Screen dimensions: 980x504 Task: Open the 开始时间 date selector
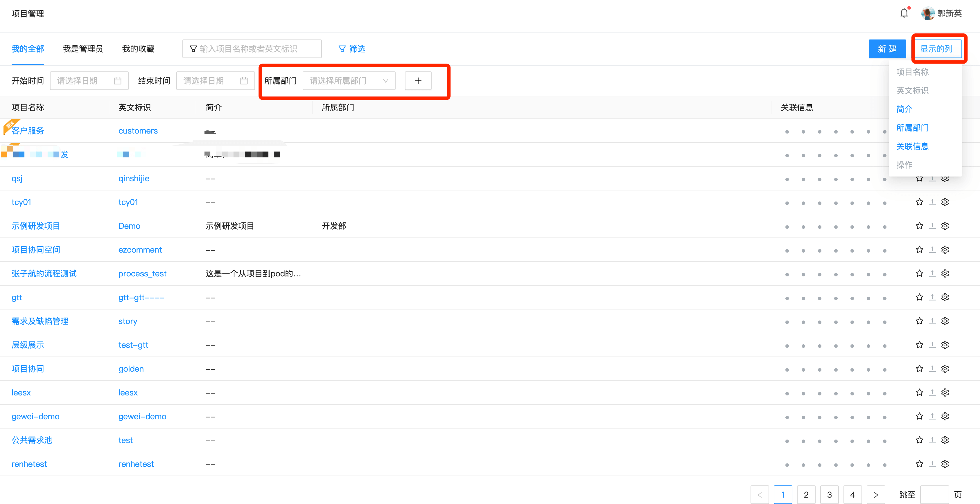(89, 81)
